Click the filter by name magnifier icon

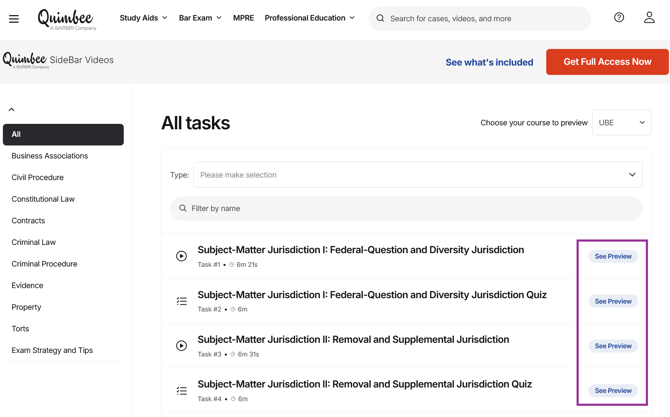pos(182,208)
